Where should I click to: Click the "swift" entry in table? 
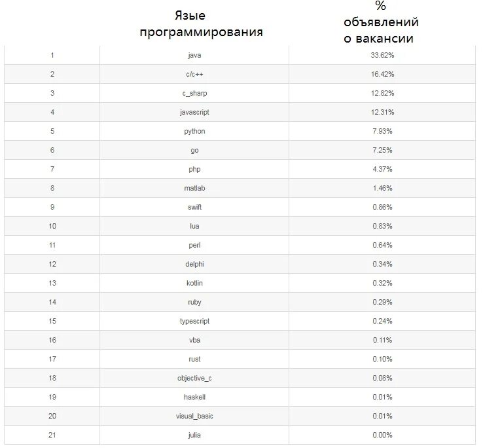[194, 207]
